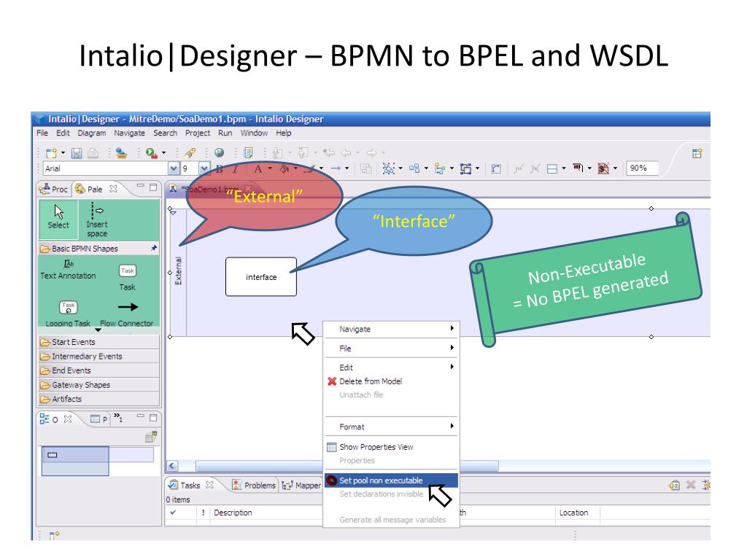
Task: Choose Show Properties View in the context menu
Action: pos(391,447)
